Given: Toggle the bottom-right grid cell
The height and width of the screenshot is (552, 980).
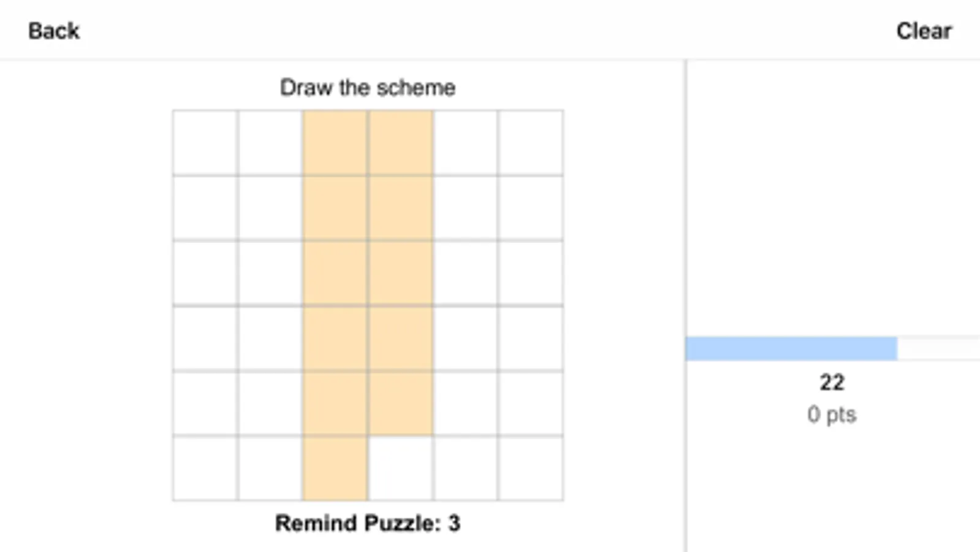Looking at the screenshot, I should (x=530, y=468).
